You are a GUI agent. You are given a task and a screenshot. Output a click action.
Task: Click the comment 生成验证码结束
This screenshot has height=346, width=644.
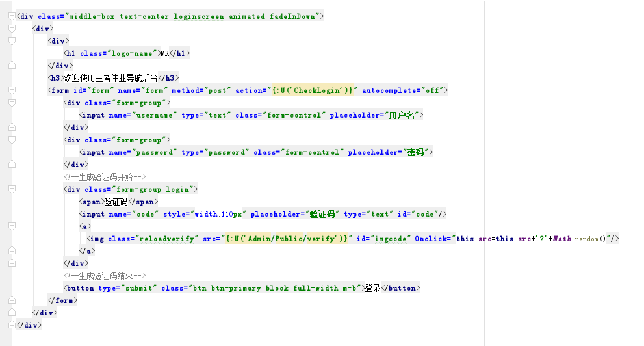tap(105, 276)
